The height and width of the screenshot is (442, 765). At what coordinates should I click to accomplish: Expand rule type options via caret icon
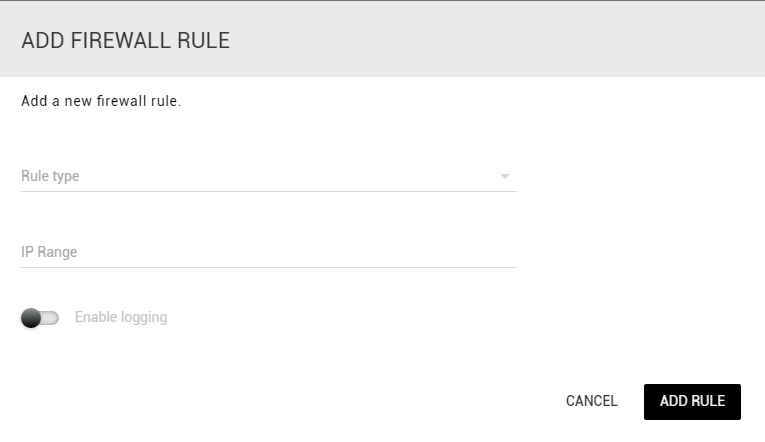[505, 176]
